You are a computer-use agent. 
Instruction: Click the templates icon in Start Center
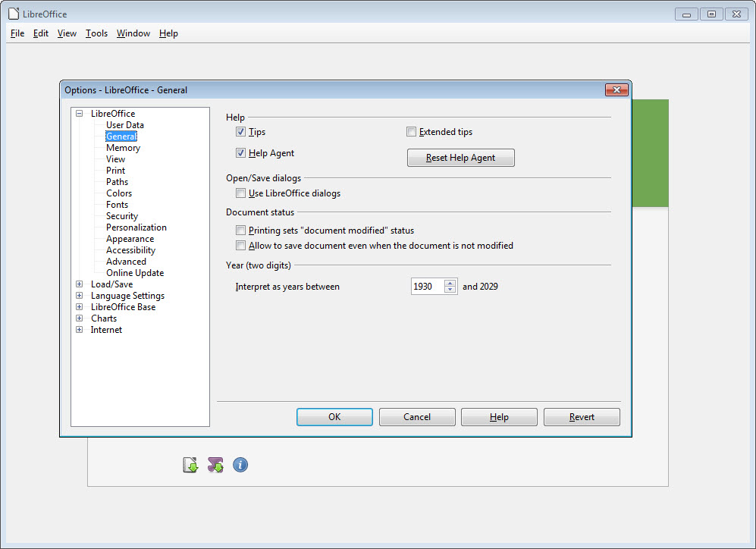tap(191, 465)
